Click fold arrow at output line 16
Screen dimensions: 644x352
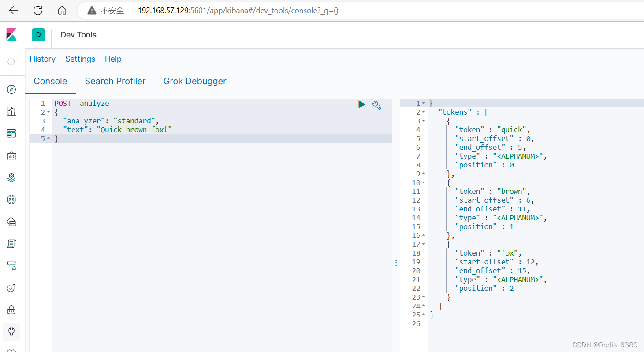(x=424, y=235)
